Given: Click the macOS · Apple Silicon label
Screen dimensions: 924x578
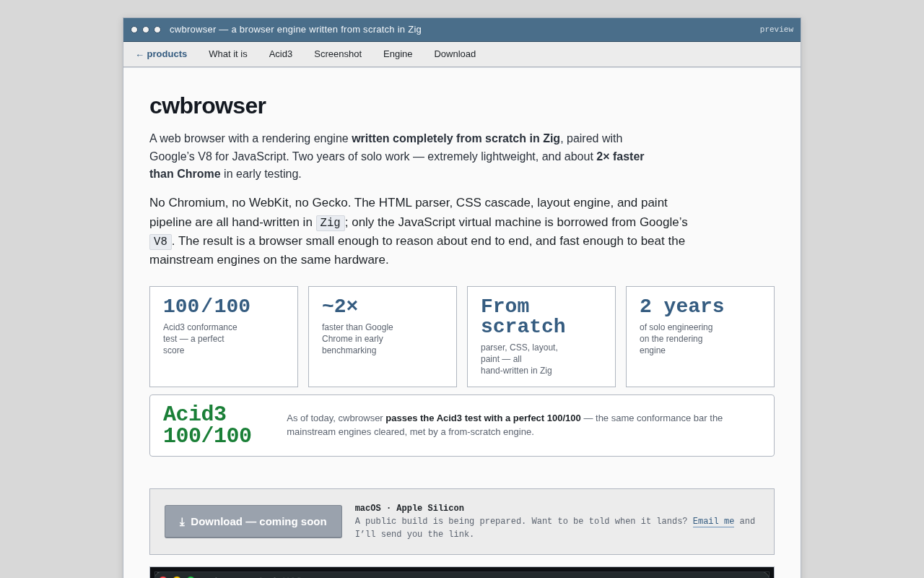Looking at the screenshot, I should [409, 509].
